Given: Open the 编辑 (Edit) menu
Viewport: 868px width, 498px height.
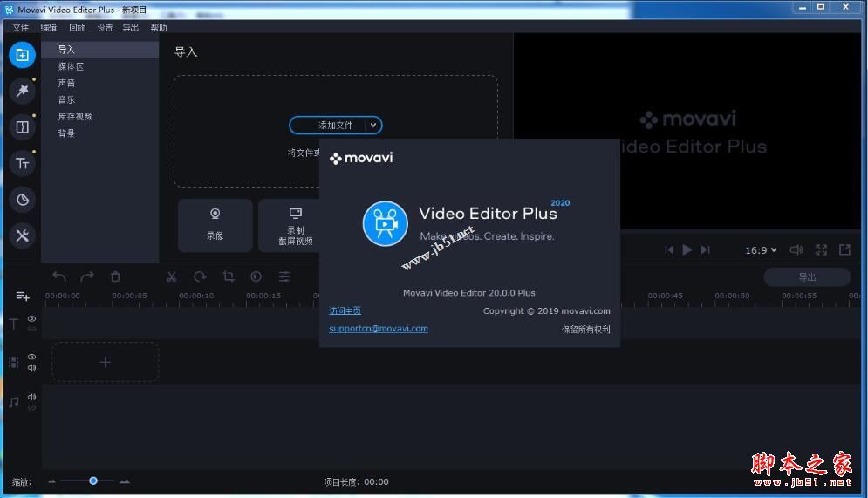Looking at the screenshot, I should click(49, 28).
